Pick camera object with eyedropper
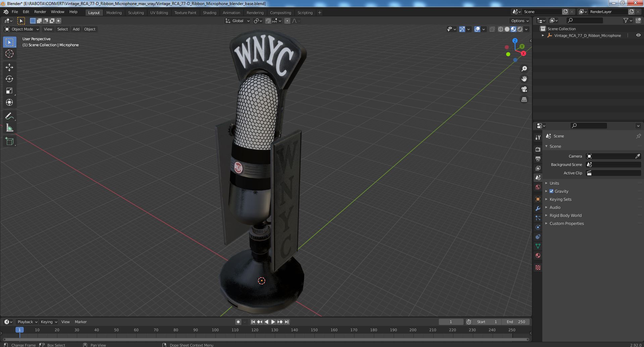Image resolution: width=644 pixels, height=347 pixels. (x=638, y=156)
